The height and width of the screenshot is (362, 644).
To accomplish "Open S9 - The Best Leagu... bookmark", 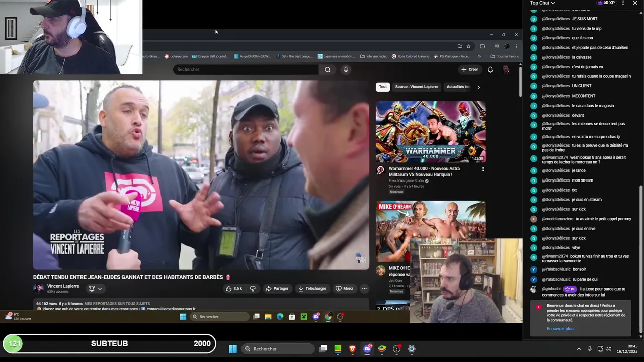I will pyautogui.click(x=294, y=56).
